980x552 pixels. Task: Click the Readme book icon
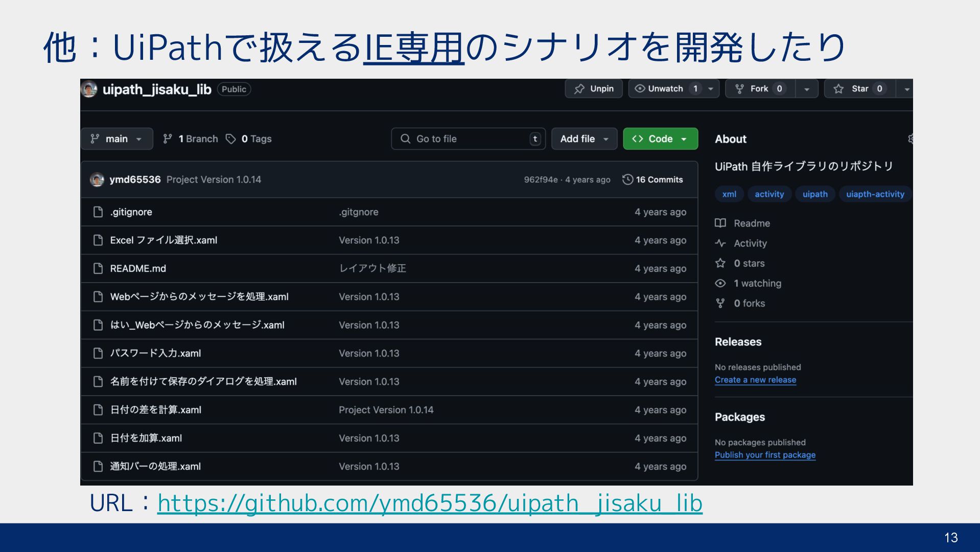(x=720, y=223)
